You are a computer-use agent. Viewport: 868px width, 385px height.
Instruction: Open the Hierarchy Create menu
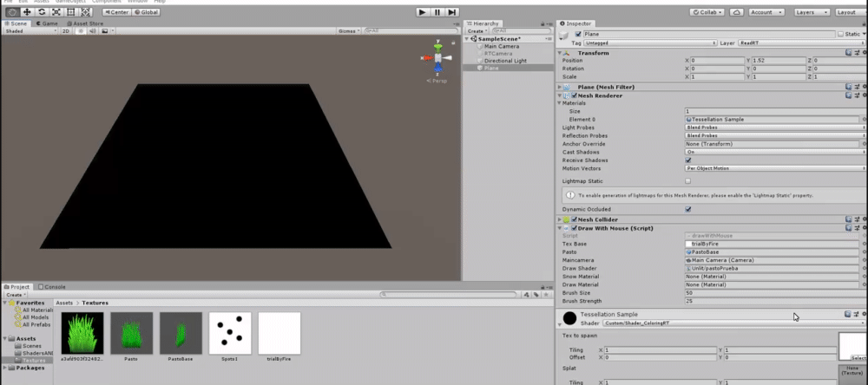[477, 31]
